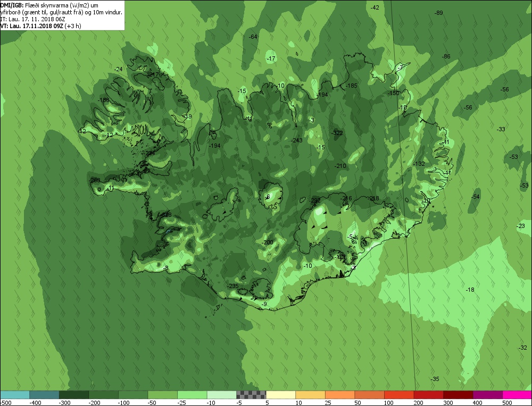Click the flux value -33 east of Iceland
This screenshot has width=532, height=406.
(501, 129)
